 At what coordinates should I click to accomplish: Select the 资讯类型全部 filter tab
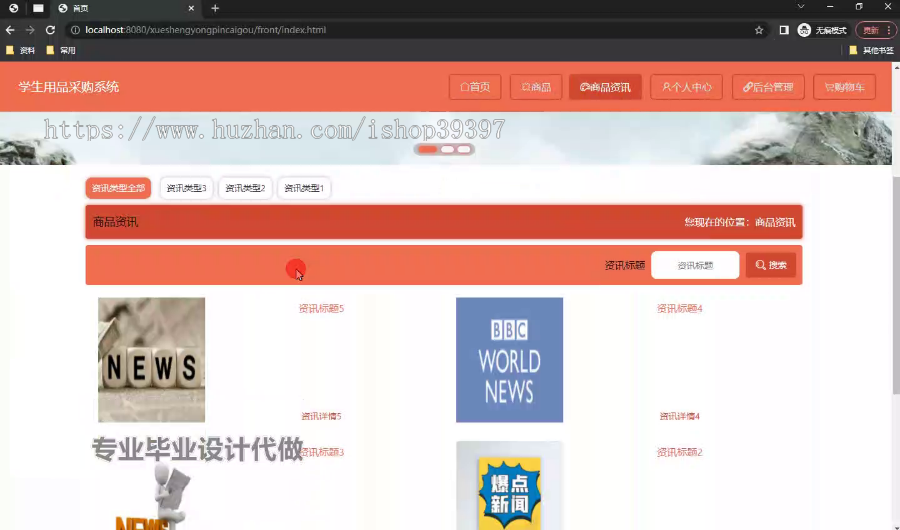click(118, 188)
